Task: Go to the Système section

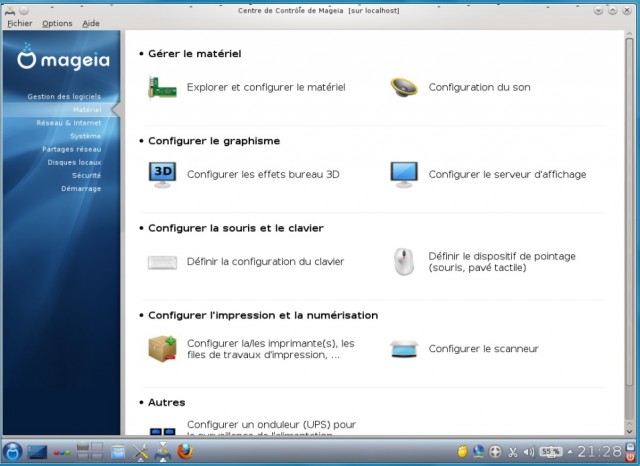Action: point(85,136)
